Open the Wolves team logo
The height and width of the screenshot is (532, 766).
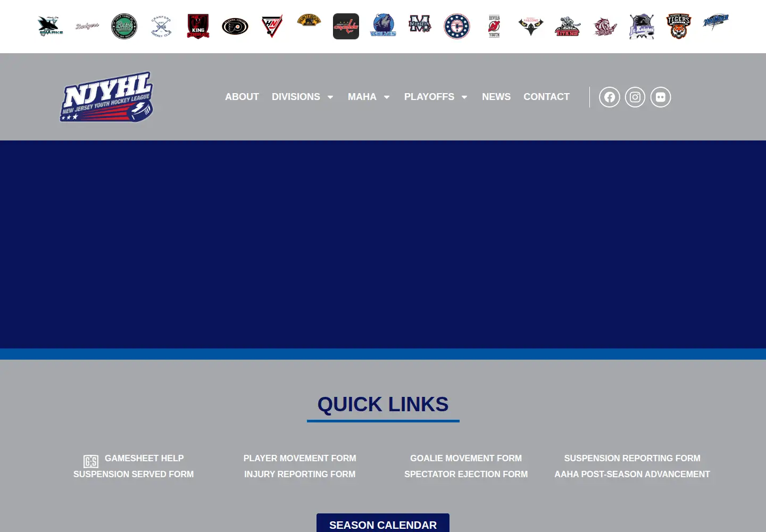pyautogui.click(x=383, y=26)
